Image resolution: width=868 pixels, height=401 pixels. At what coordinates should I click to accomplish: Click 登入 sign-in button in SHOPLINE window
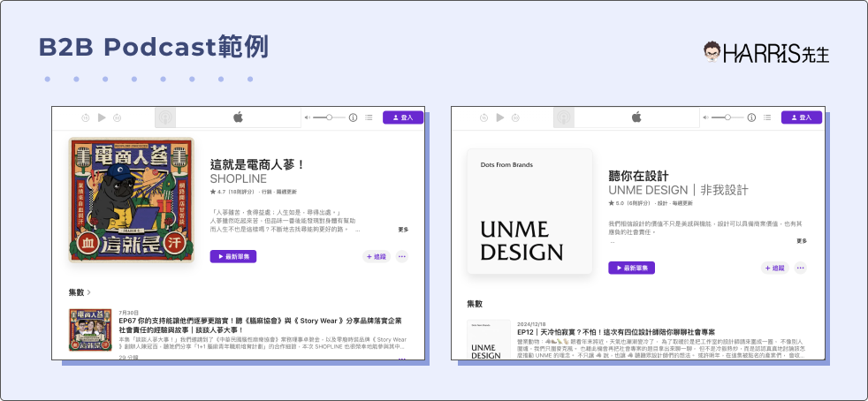(403, 117)
